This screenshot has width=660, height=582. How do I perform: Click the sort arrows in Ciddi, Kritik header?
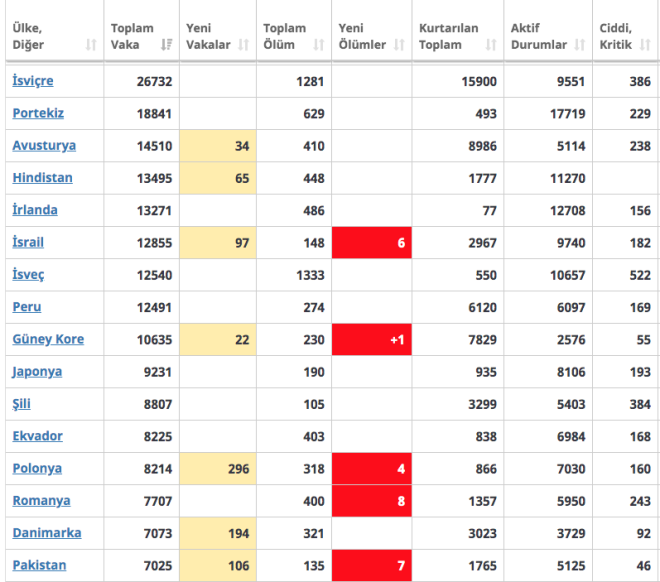[x=645, y=45]
